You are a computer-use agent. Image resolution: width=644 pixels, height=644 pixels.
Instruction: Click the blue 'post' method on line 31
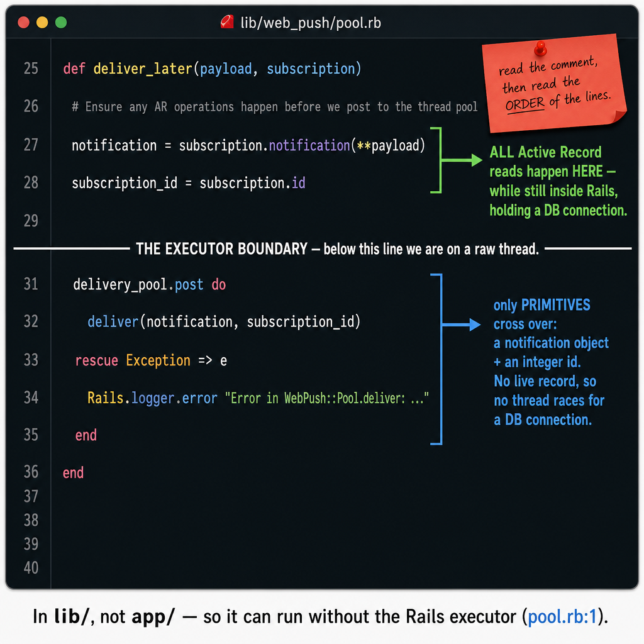[189, 285]
